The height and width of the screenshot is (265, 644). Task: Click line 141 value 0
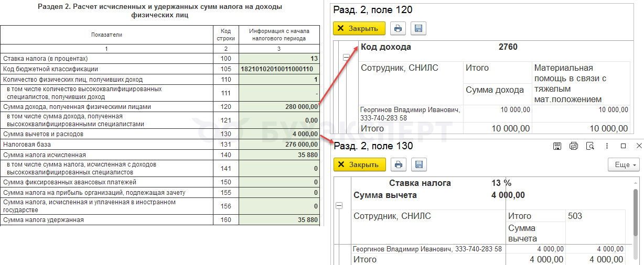click(279, 169)
